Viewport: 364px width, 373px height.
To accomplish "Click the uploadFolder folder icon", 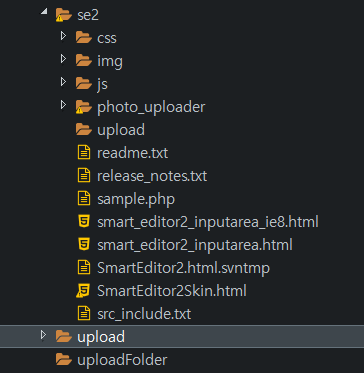I will tap(64, 360).
